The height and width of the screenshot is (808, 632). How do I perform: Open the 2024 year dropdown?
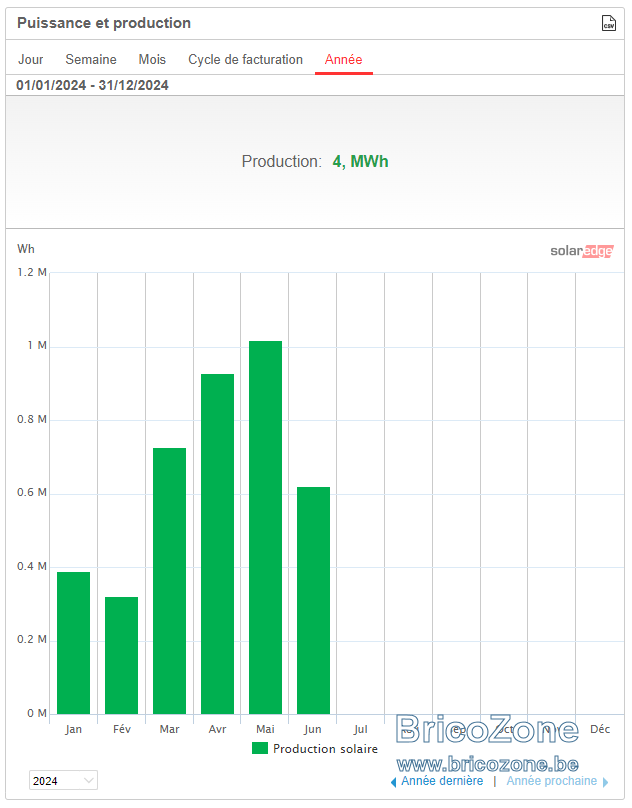point(63,781)
